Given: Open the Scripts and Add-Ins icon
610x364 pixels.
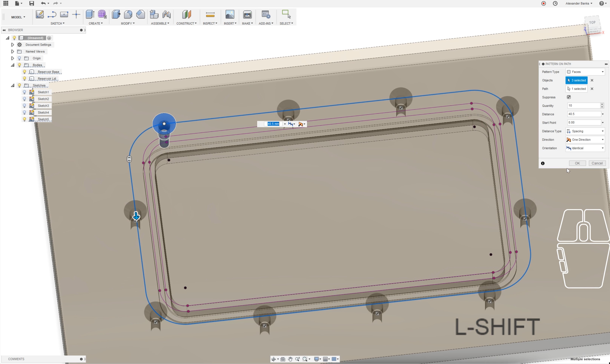Looking at the screenshot, I should point(266,15).
